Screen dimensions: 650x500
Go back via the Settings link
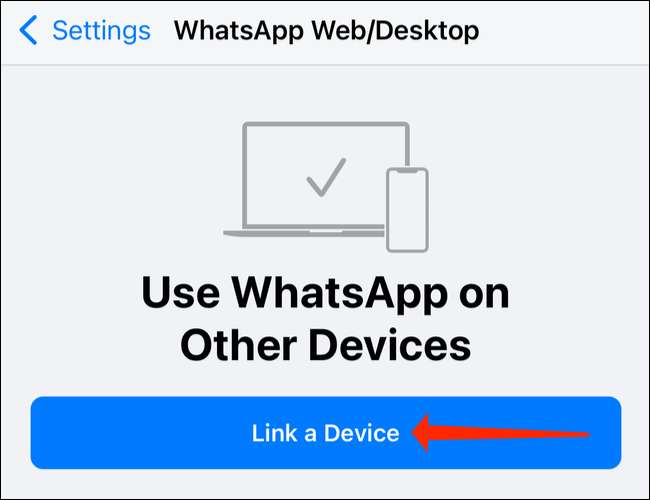101,31
